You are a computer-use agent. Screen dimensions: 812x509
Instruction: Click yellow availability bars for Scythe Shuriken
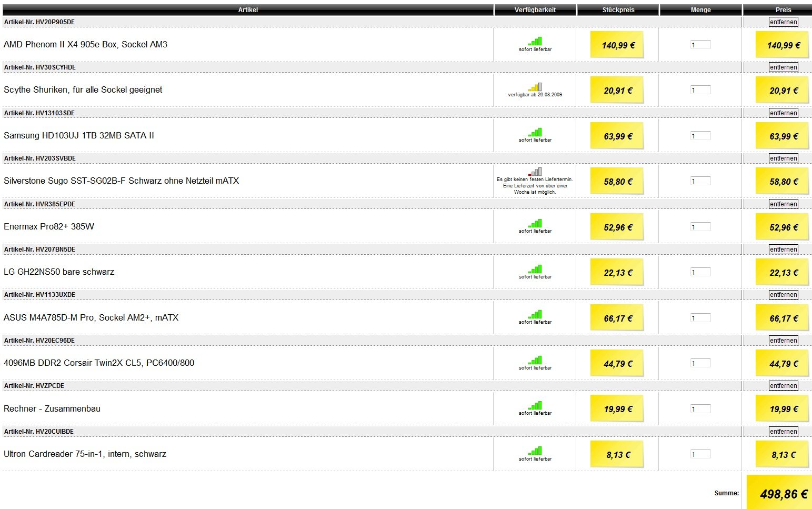(x=535, y=87)
